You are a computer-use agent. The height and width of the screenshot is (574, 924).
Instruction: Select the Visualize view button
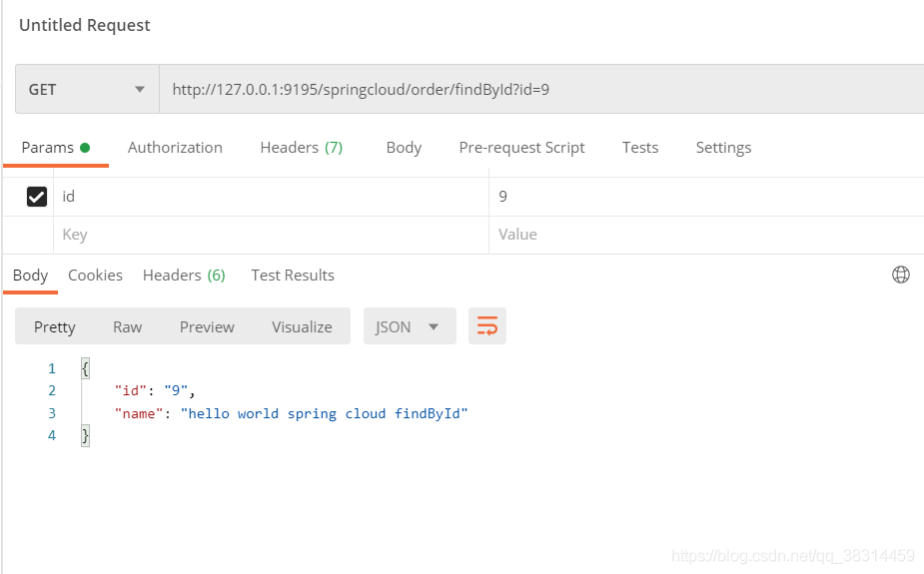pos(302,326)
